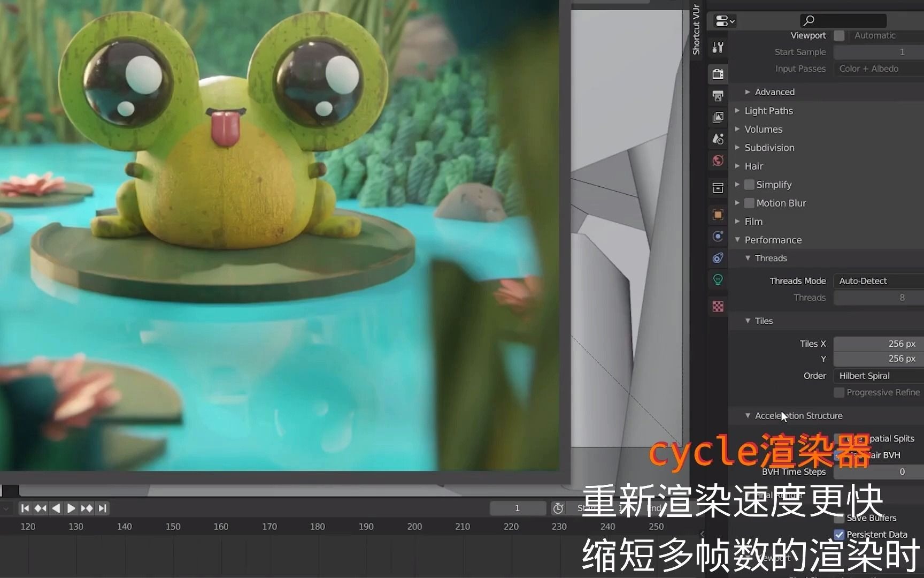
Task: Open the editor type selector menu
Action: click(x=723, y=21)
